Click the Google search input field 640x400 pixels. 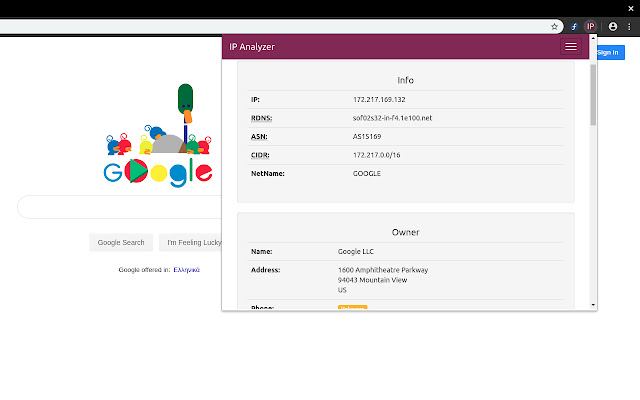click(120, 207)
